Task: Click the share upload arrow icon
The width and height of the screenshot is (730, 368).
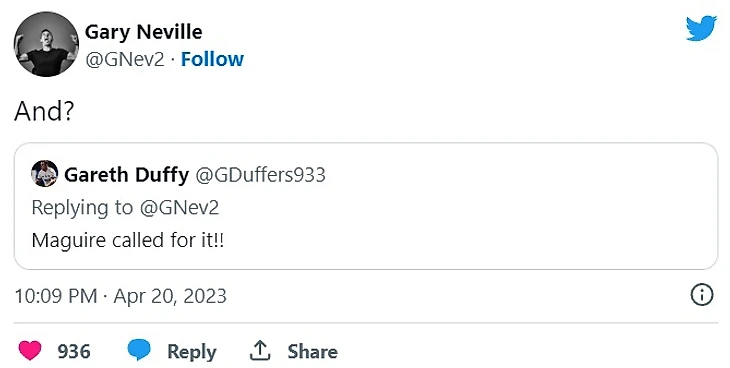Action: (x=260, y=350)
